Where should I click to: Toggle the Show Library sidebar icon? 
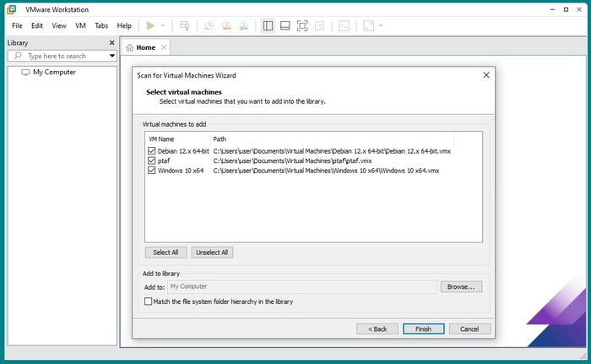pos(268,25)
